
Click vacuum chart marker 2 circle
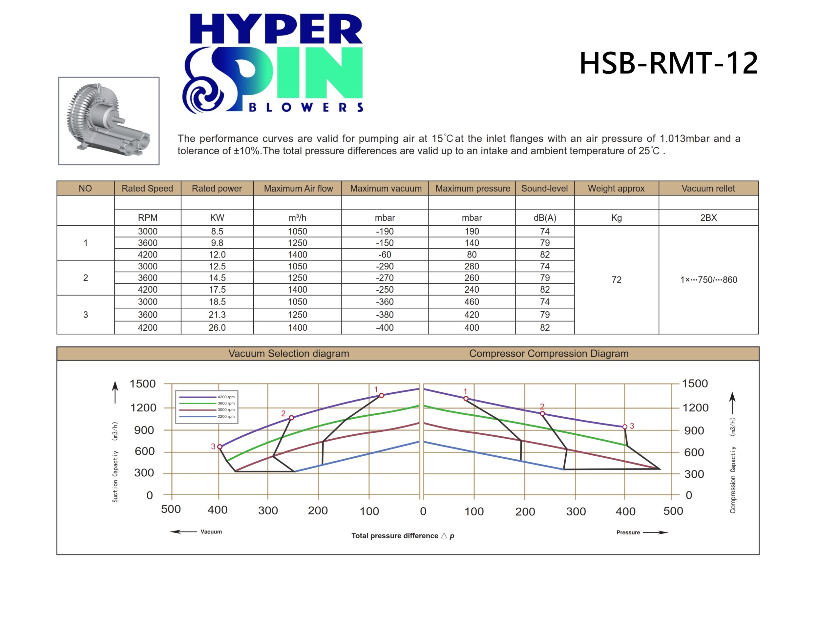tap(291, 418)
